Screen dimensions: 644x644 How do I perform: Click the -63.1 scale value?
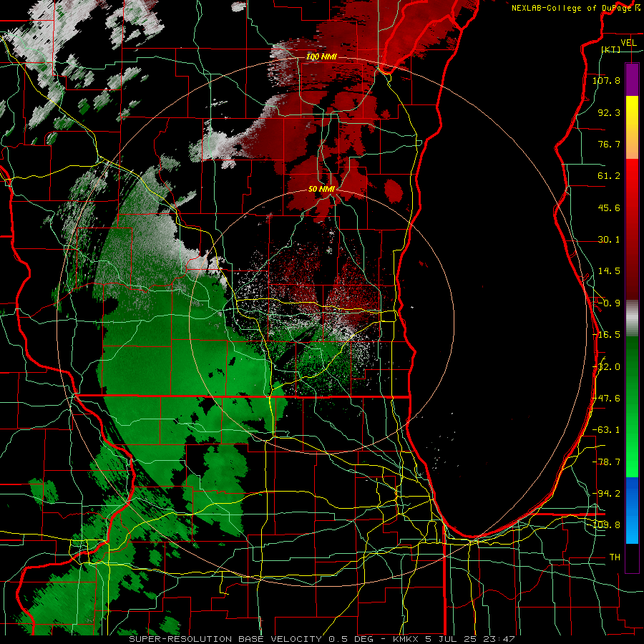(606, 430)
